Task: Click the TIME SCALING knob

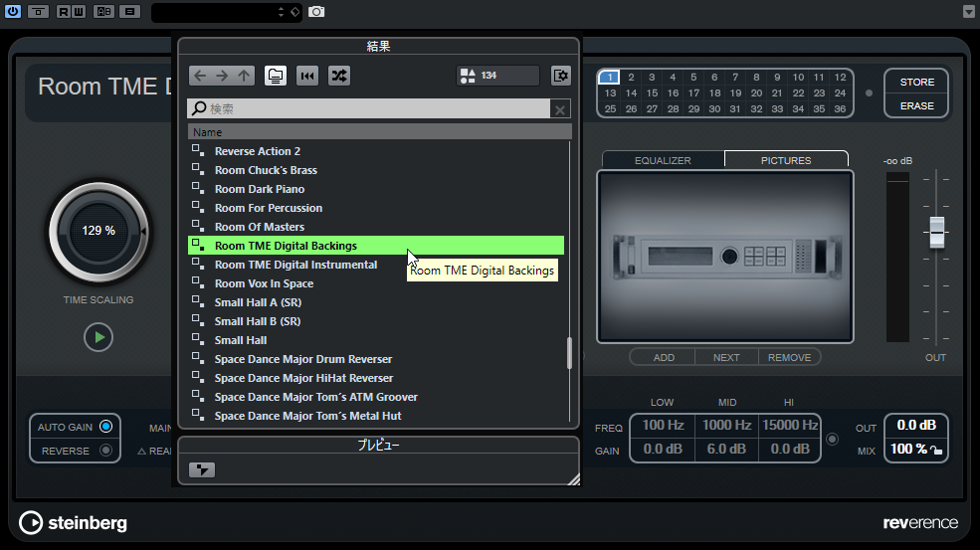Action: [98, 232]
